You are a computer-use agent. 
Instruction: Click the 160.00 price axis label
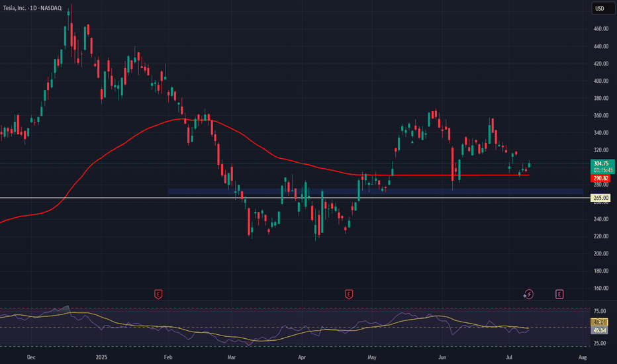click(x=601, y=288)
